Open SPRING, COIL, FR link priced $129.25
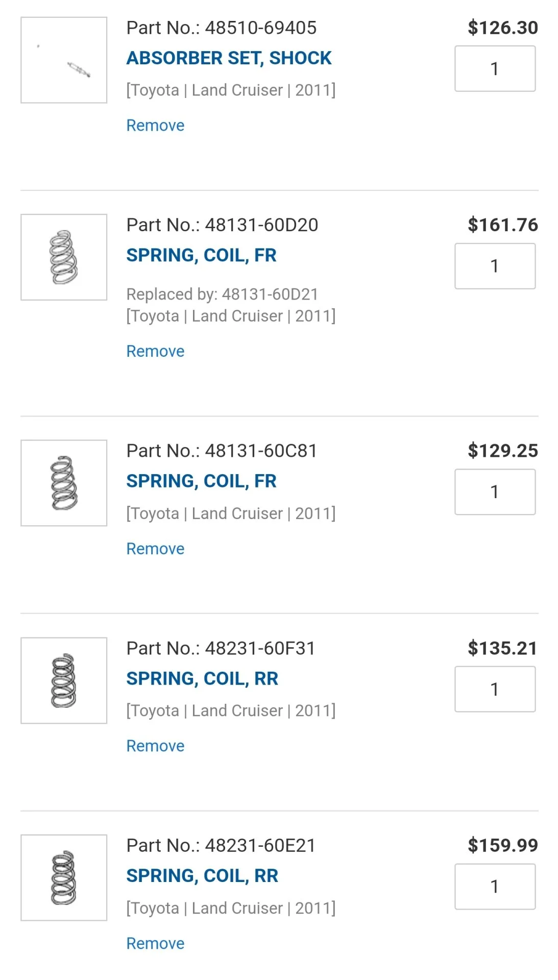 click(x=201, y=481)
